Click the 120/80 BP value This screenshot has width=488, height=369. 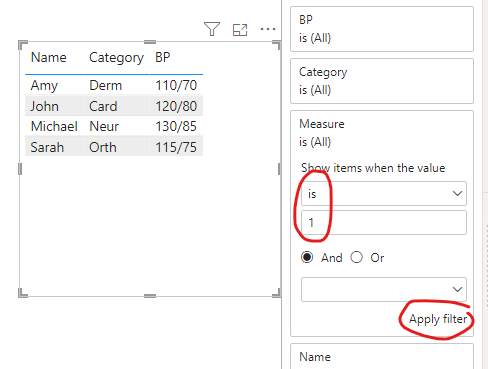pyautogui.click(x=176, y=106)
